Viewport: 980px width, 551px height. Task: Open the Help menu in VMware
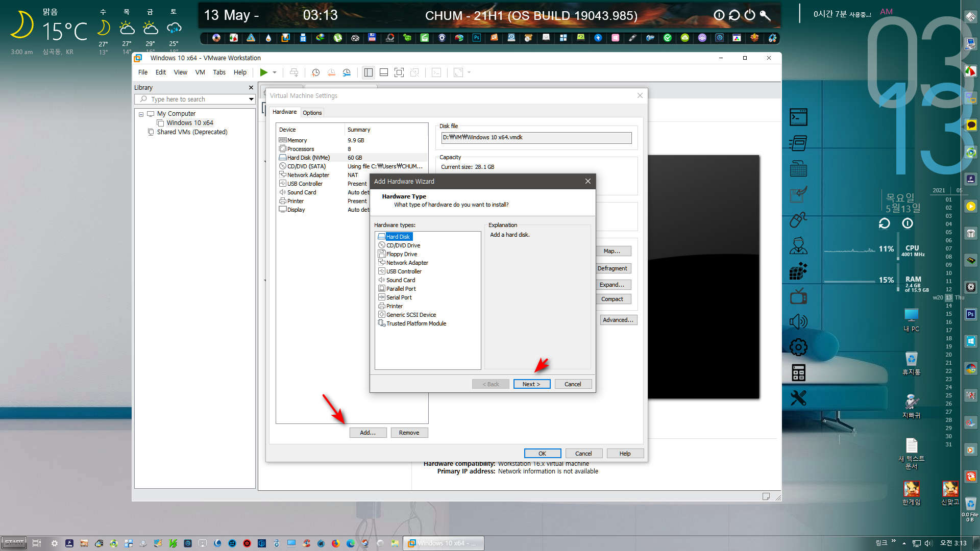(240, 72)
